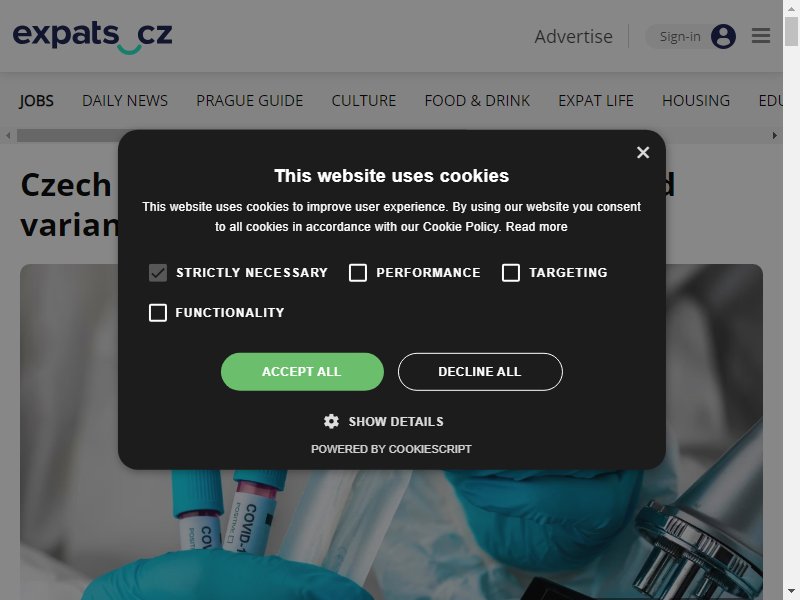Click the horizontal navigation scrollbar thumb

point(71,136)
